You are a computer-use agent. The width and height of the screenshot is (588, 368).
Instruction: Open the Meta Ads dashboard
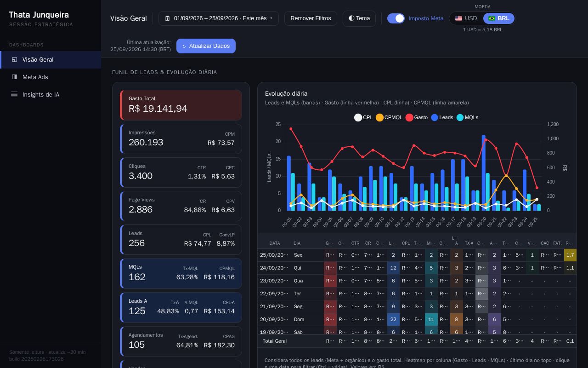pos(51,77)
